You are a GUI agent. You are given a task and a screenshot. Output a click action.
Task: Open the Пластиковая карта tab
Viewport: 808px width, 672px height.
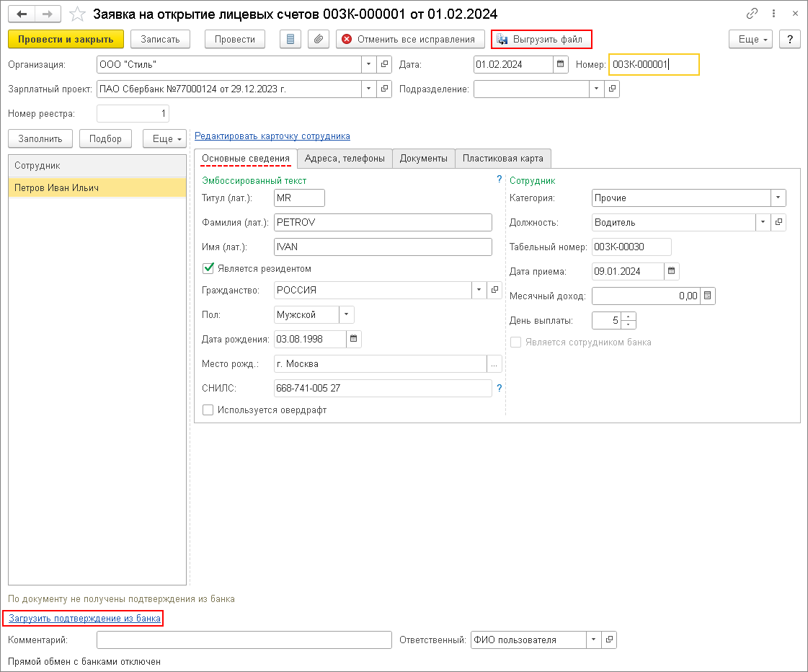point(503,159)
